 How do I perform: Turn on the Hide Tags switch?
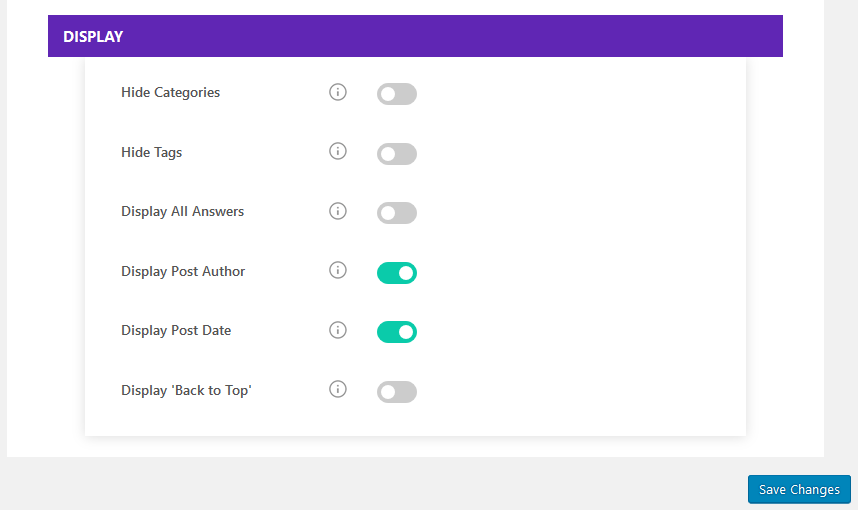[397, 154]
